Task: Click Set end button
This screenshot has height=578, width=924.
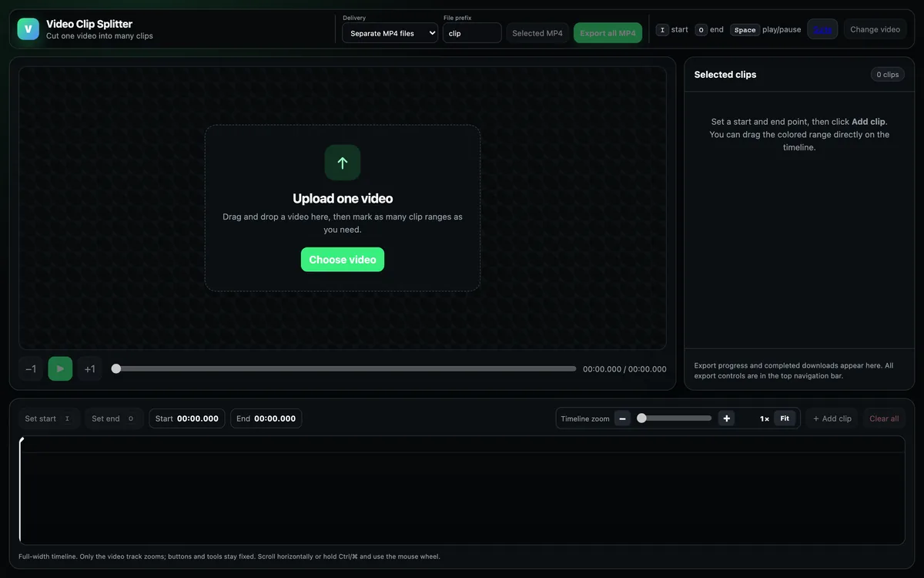Action: 114,418
